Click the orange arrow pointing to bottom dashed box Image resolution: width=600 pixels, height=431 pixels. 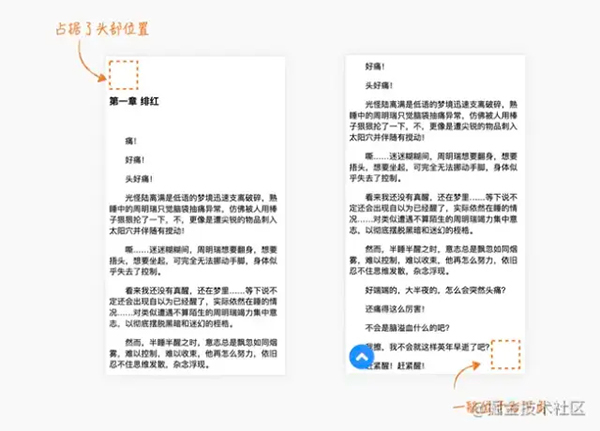coord(467,374)
